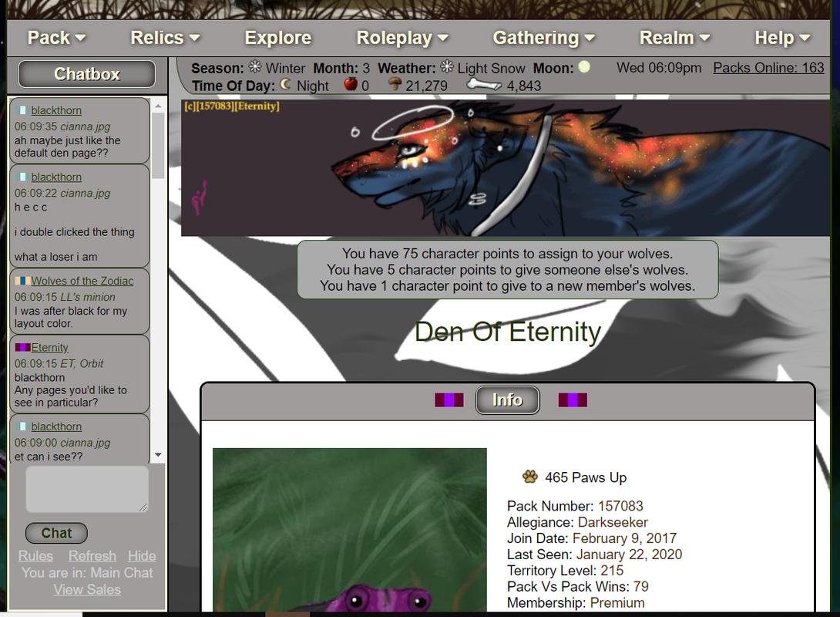Viewport: 840px width, 617px height.
Task: Click the 465 Paws Up text
Action: [586, 477]
